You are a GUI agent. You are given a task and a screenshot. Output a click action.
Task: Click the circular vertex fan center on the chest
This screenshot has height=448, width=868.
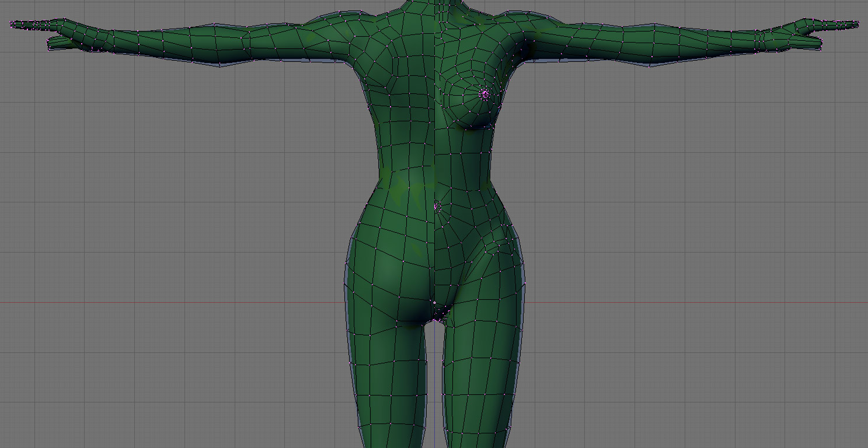click(x=484, y=94)
